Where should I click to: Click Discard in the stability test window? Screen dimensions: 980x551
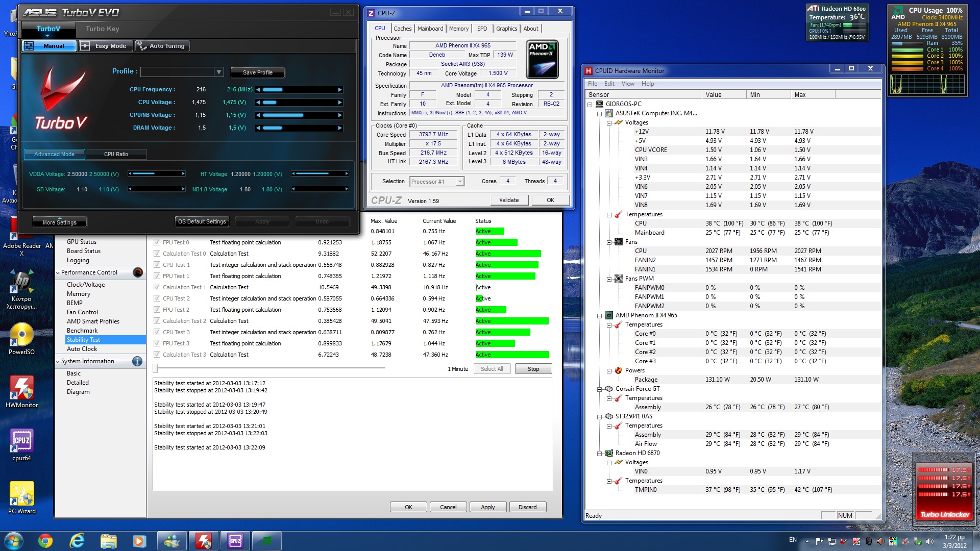527,507
